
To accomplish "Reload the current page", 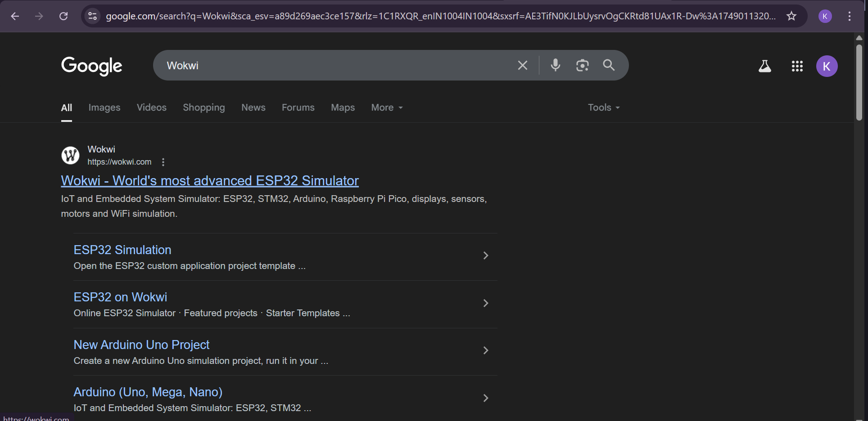I will (x=63, y=16).
